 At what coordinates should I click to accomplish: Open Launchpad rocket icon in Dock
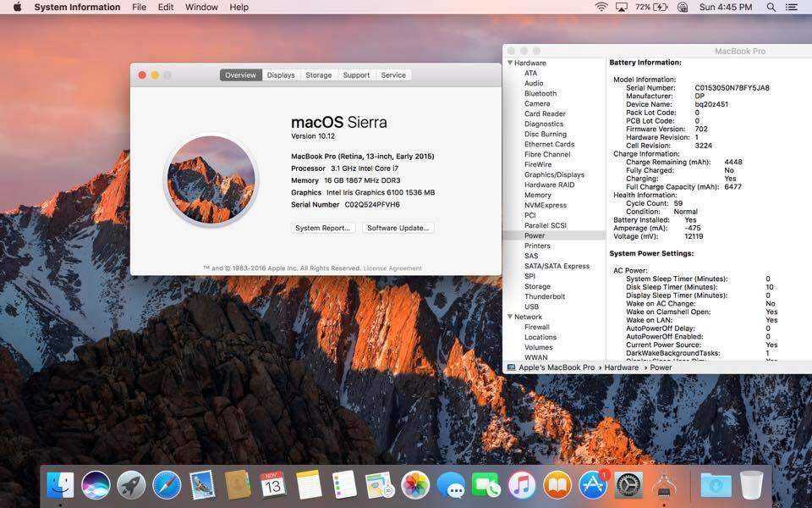[131, 486]
